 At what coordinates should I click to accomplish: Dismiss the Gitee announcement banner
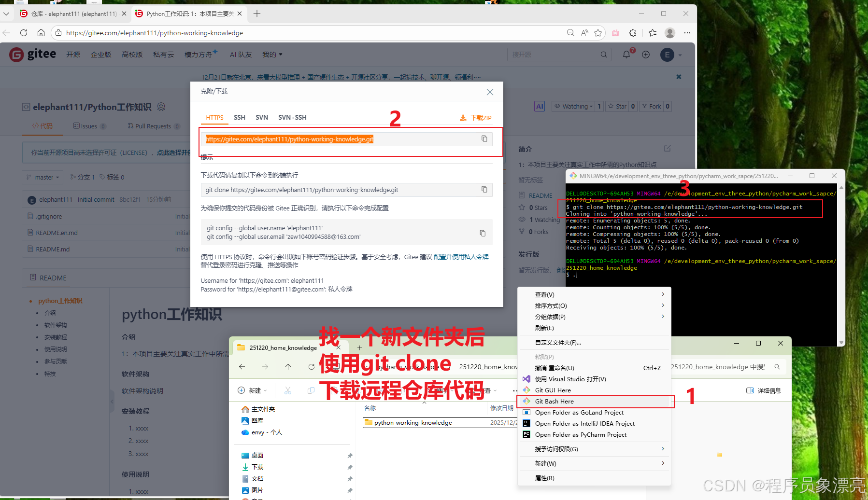(679, 77)
